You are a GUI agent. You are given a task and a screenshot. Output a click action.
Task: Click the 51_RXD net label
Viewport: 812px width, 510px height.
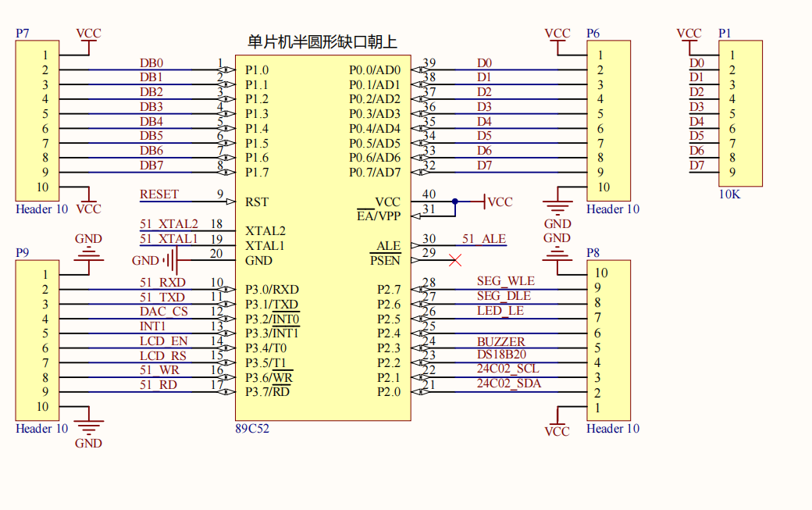[162, 282]
